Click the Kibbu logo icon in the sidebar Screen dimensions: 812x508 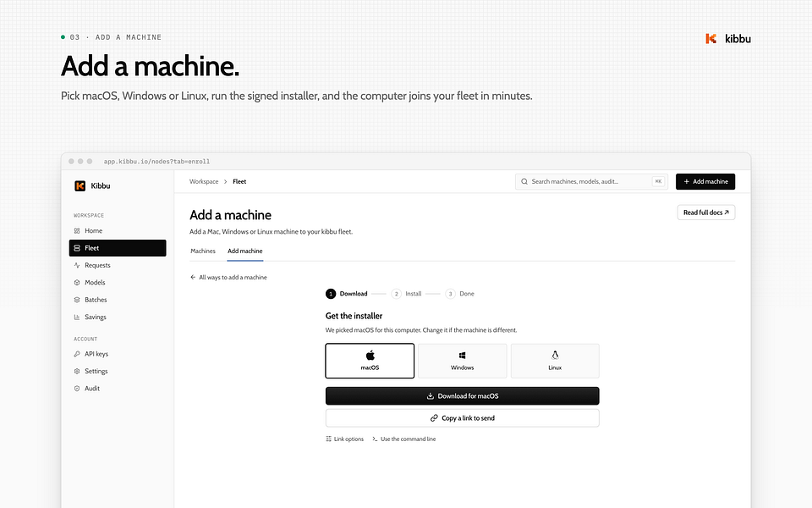coord(80,185)
